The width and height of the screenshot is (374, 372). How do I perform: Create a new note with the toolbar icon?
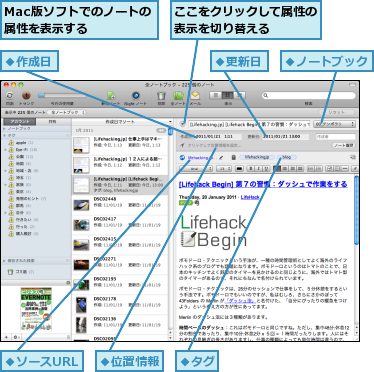tap(111, 96)
